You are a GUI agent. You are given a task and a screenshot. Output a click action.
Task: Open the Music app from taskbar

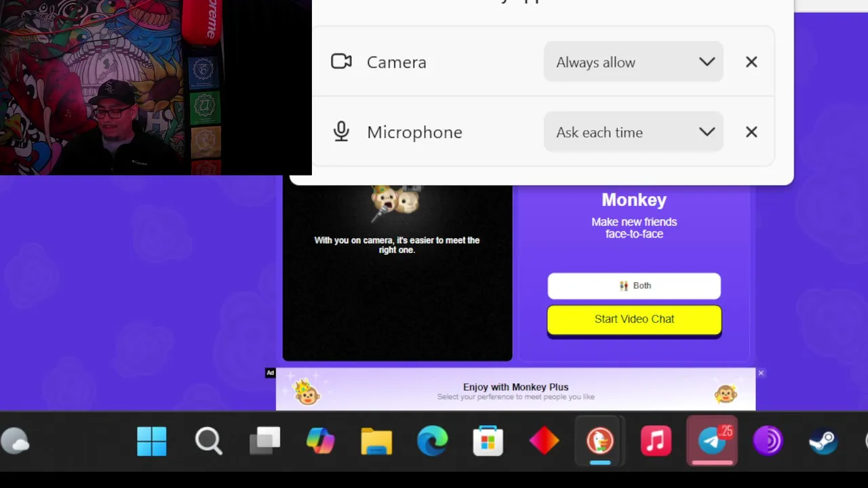(x=656, y=442)
